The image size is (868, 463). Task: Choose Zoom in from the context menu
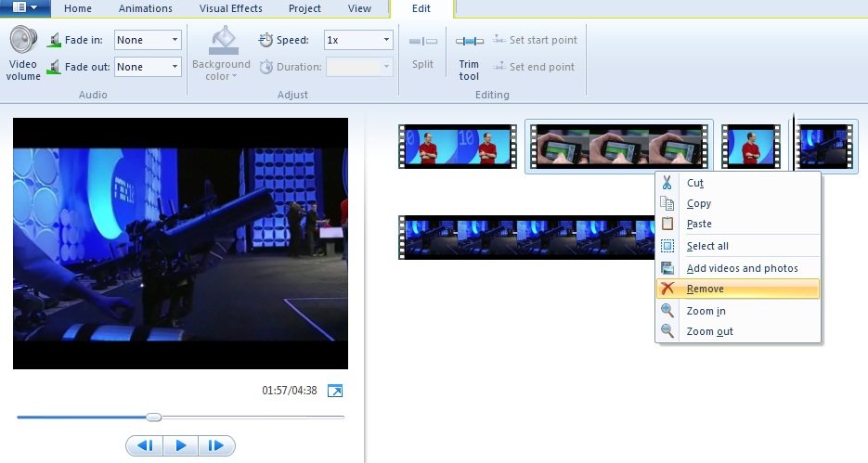[737, 311]
